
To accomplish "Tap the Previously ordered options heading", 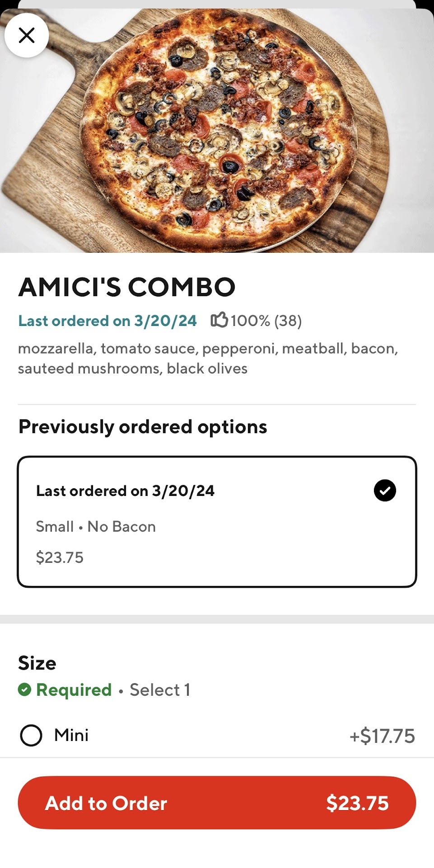I will (143, 427).
